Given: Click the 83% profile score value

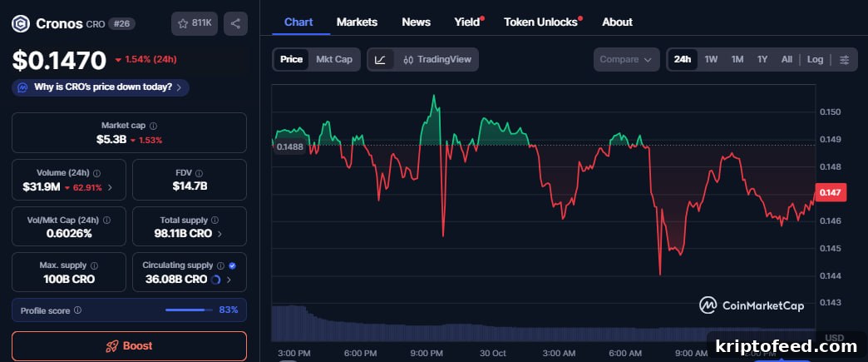Looking at the screenshot, I should (229, 310).
